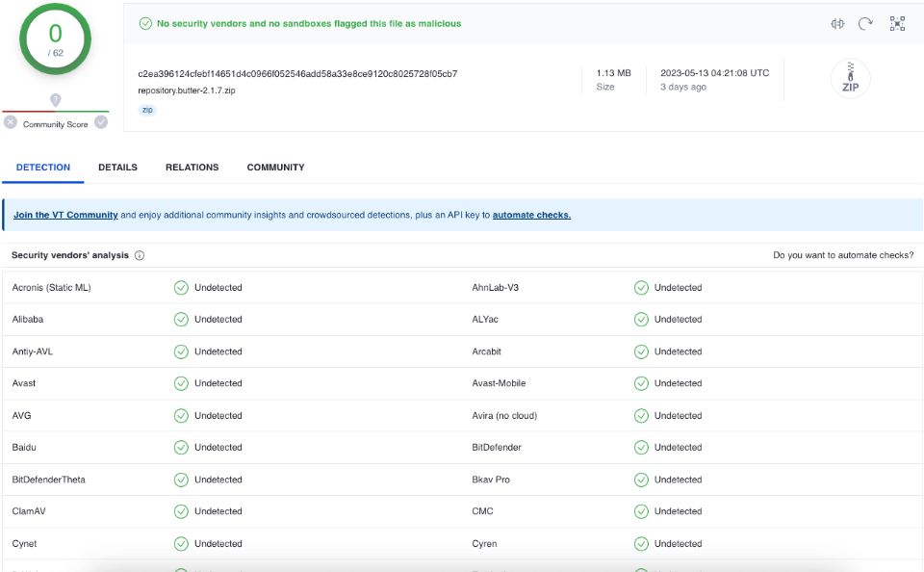Image resolution: width=924 pixels, height=572 pixels.
Task: Click the info icon beside Security vendors' analysis
Action: 140,255
